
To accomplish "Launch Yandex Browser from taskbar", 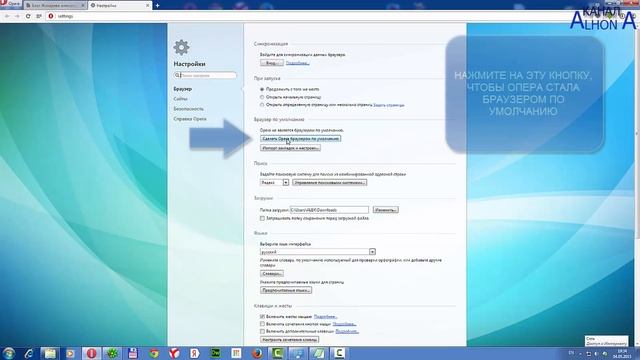I will click(174, 353).
